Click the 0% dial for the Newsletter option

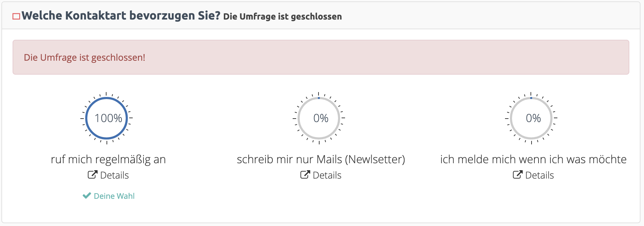click(319, 118)
